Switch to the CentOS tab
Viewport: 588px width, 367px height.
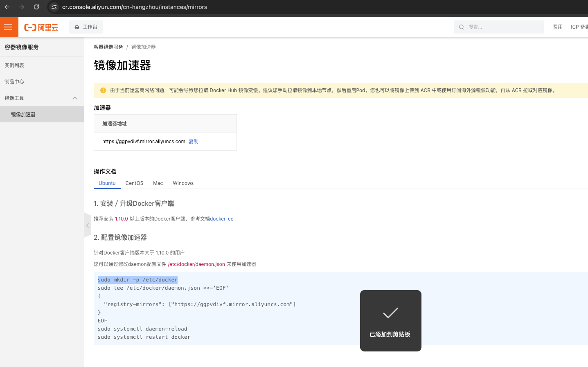[x=134, y=183]
